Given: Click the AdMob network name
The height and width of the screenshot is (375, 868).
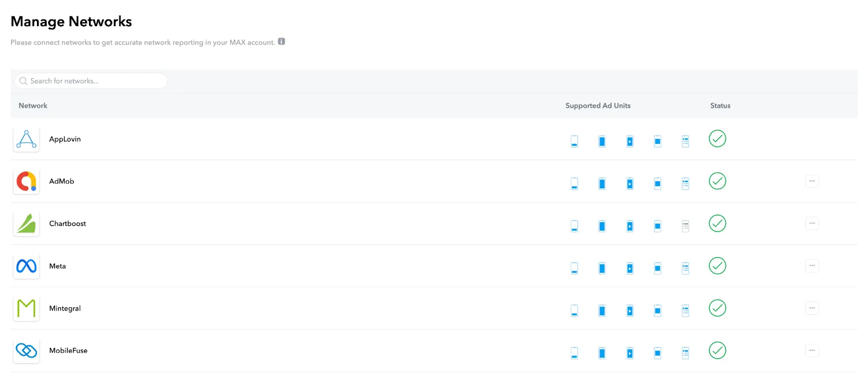Looking at the screenshot, I should tap(62, 181).
